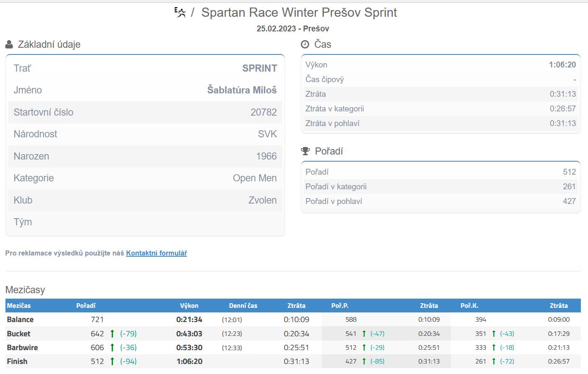Click the Finish split row label
588x374 pixels.
[17, 361]
